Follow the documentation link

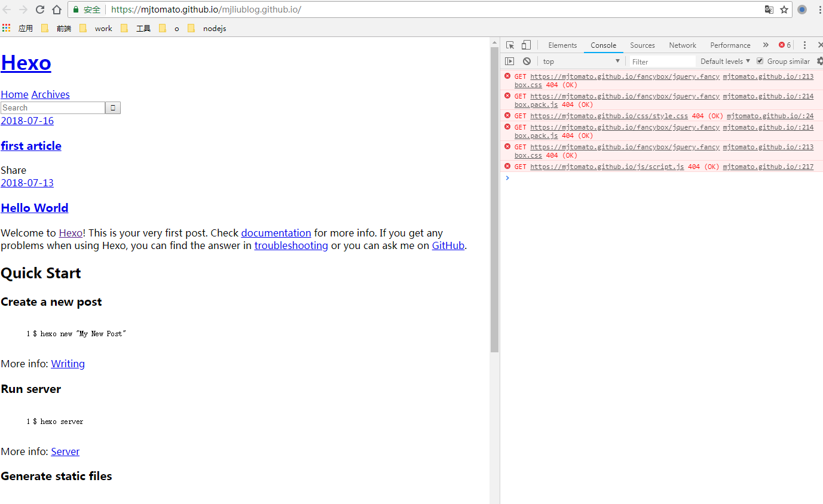pyautogui.click(x=276, y=233)
